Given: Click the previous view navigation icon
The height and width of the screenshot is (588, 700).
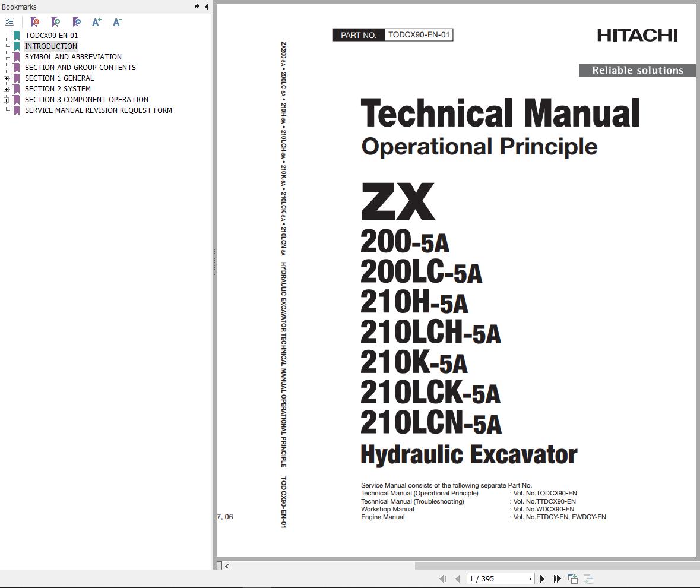Looking at the screenshot, I should [573, 578].
